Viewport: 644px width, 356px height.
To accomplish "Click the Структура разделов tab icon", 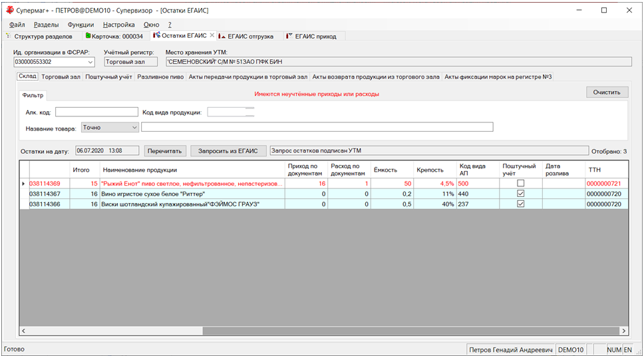I will 9,36.
